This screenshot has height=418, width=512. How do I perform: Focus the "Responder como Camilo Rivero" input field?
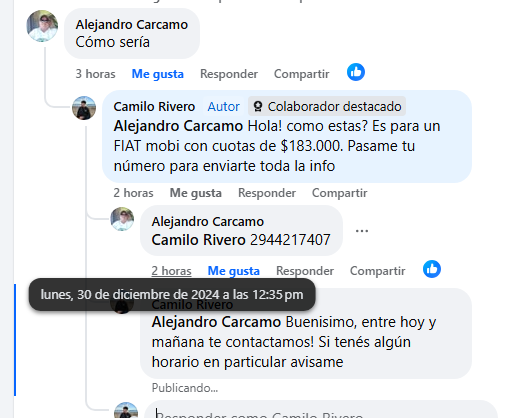click(321, 412)
